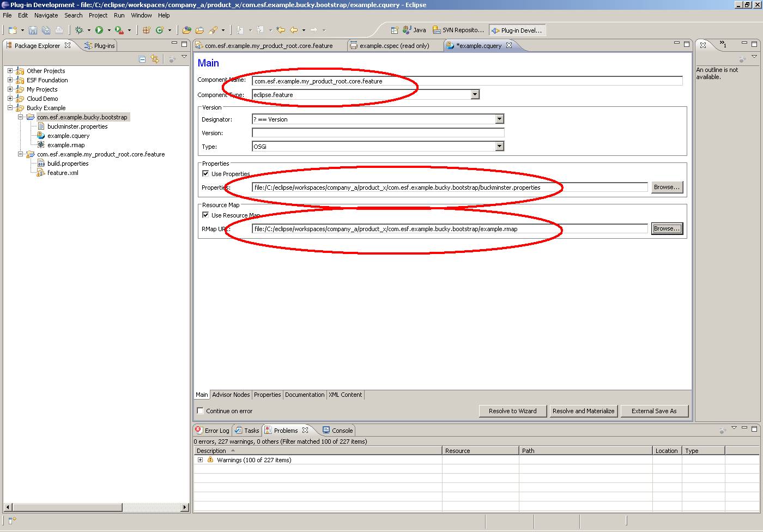Maximize the editor area
Image resolution: width=763 pixels, height=532 pixels.
click(x=687, y=44)
